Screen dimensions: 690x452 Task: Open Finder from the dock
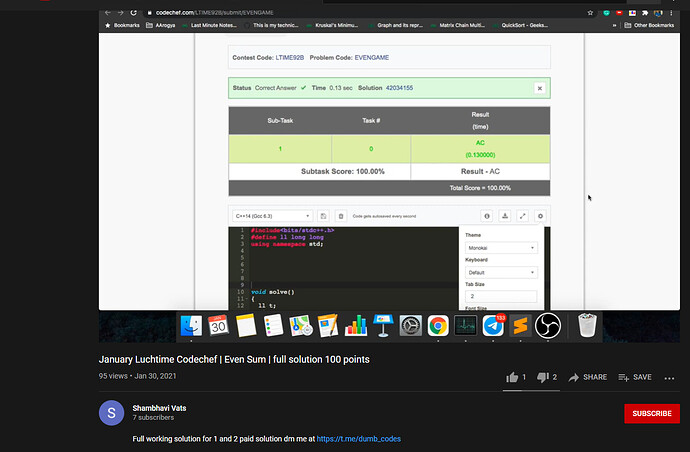191,326
